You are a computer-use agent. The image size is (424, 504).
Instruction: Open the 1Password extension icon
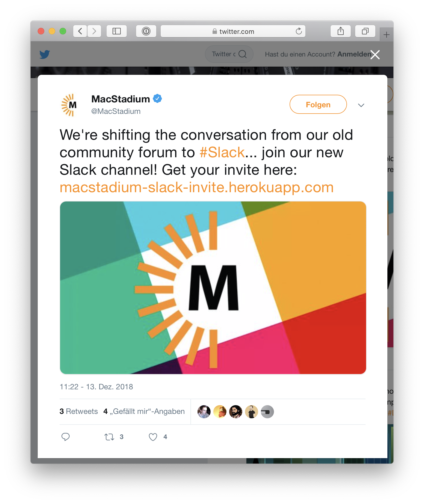tap(146, 31)
